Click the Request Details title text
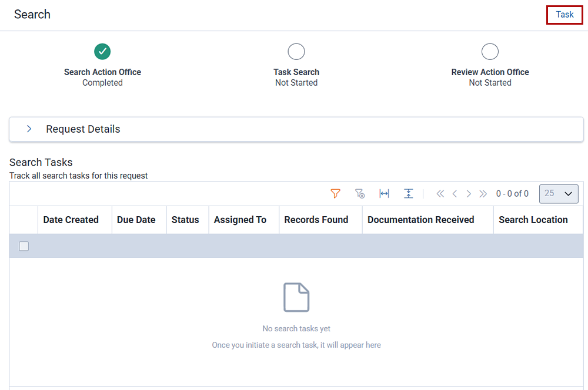 83,129
